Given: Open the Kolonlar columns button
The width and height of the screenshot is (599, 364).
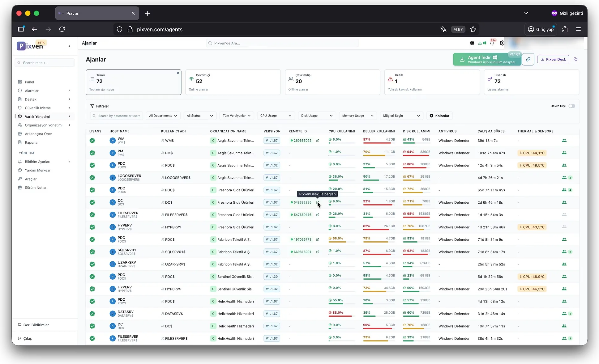Looking at the screenshot, I should [439, 116].
